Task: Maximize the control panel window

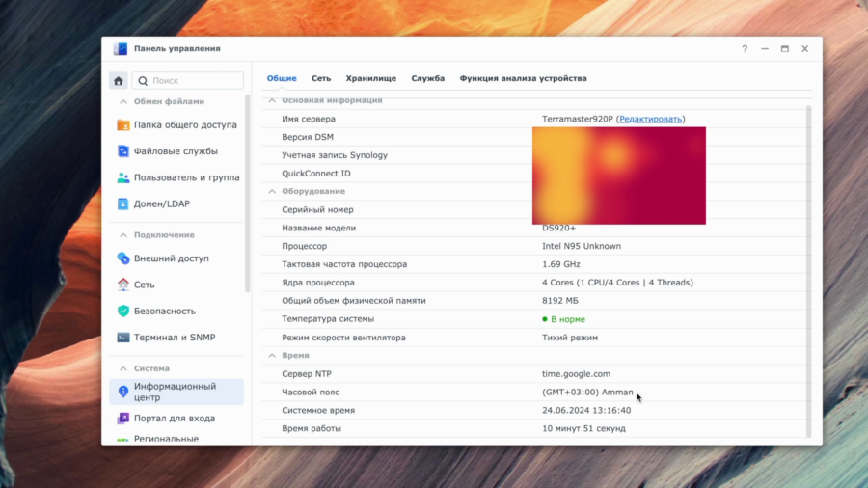Action: coord(785,48)
